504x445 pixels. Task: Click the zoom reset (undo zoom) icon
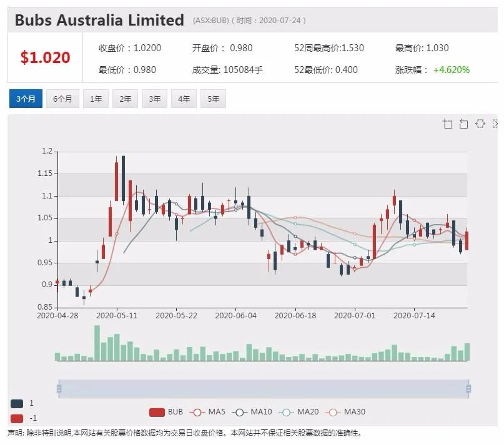(x=463, y=124)
